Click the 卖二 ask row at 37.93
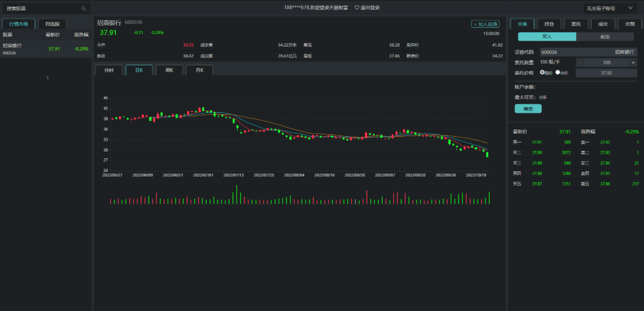Screen dimensions: 644x311 (610, 153)
